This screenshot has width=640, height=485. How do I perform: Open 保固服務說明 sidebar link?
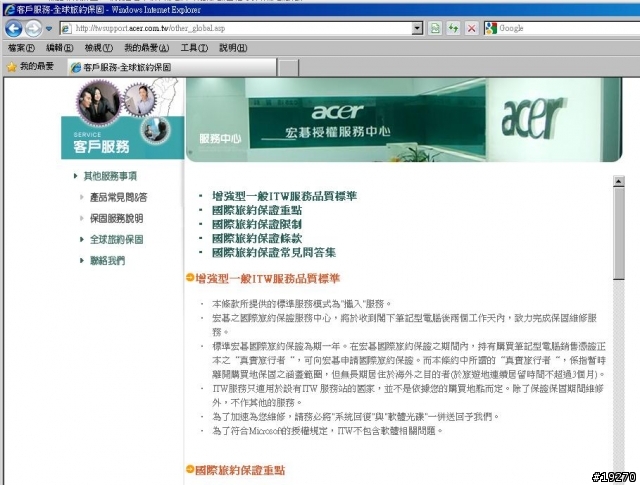(x=116, y=218)
